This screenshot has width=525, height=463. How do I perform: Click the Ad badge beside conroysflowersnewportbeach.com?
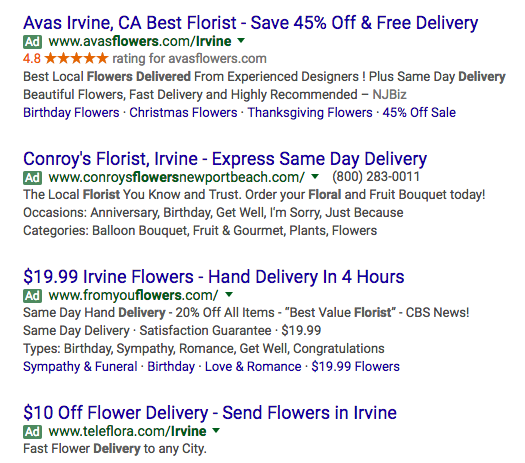(32, 178)
